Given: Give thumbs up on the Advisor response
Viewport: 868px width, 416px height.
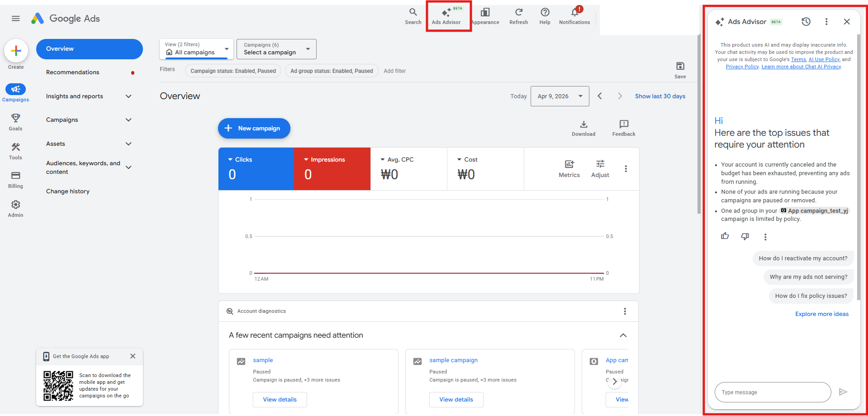Looking at the screenshot, I should (725, 236).
